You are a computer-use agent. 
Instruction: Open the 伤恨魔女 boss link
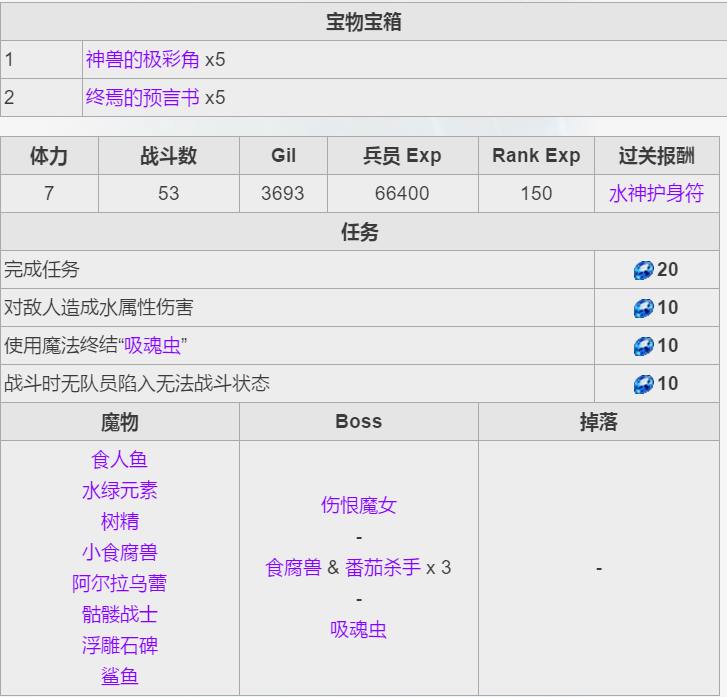pos(358,506)
